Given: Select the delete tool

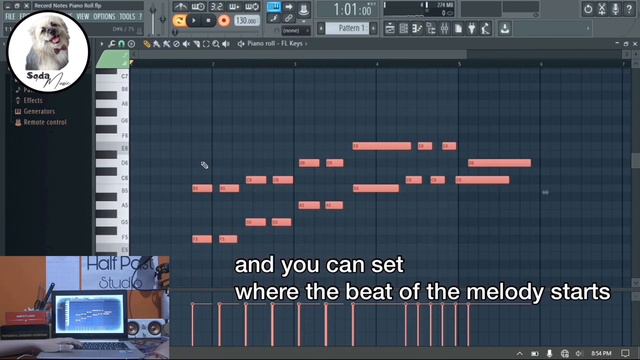Looking at the screenshot, I should point(176,44).
